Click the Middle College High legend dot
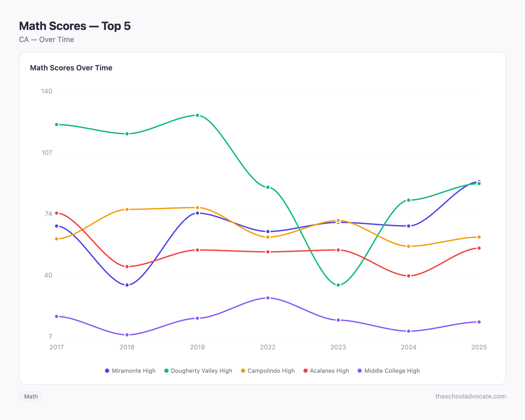This screenshot has width=525, height=420. click(360, 371)
